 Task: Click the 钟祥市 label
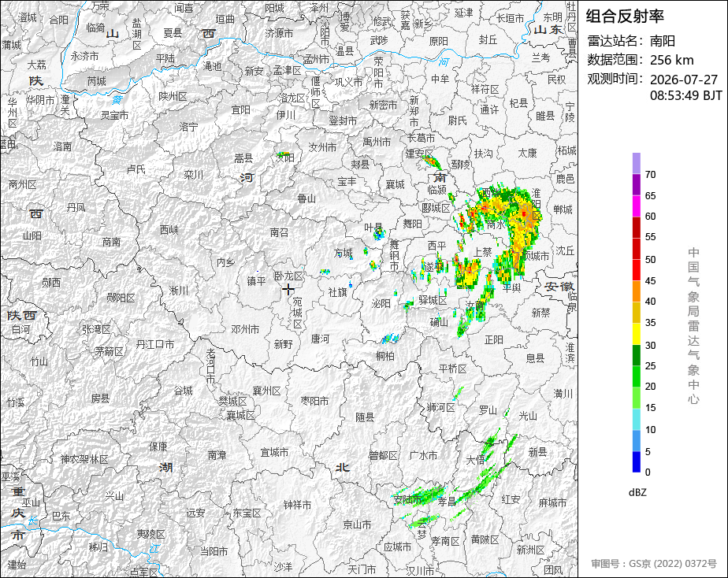297,504
